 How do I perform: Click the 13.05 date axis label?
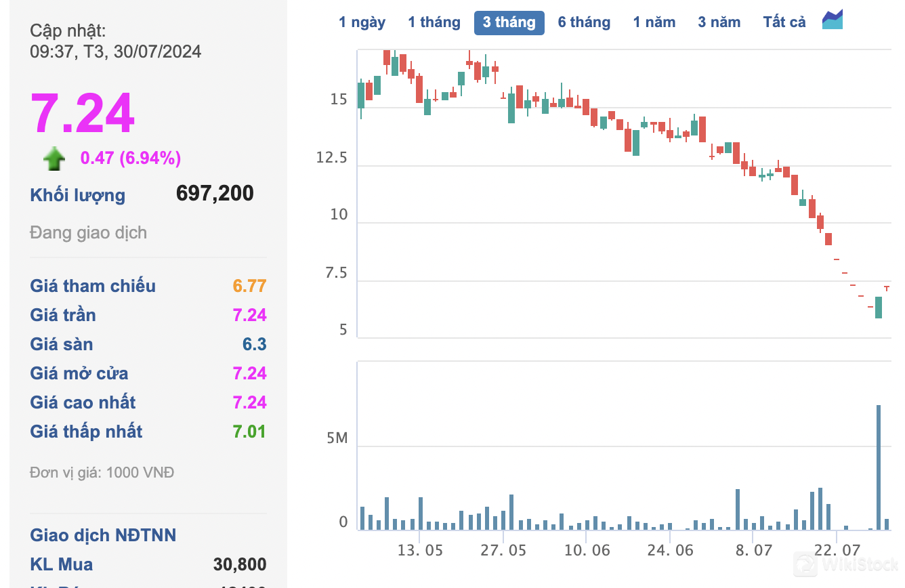click(x=420, y=550)
